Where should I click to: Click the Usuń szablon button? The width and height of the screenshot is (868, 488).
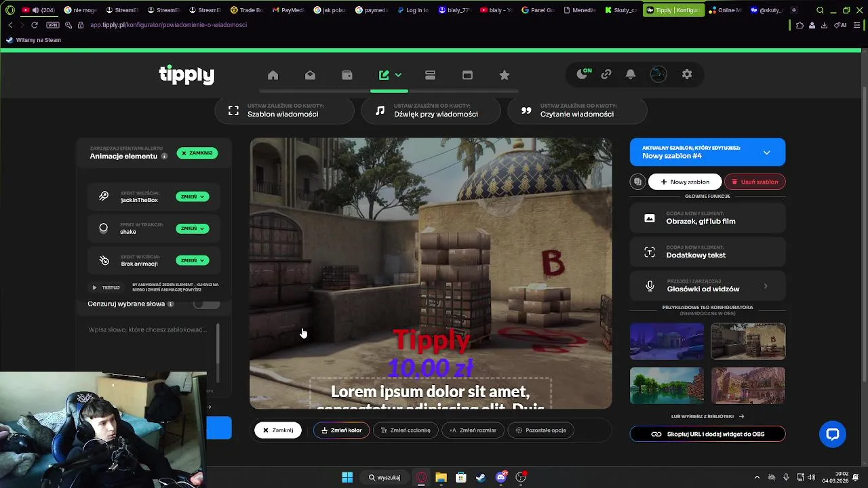pos(755,182)
